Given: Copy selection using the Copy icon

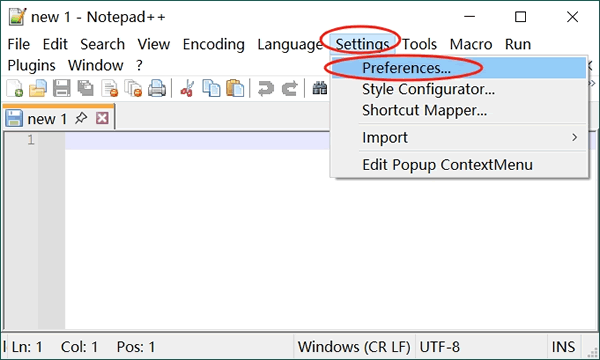Looking at the screenshot, I should (x=211, y=88).
